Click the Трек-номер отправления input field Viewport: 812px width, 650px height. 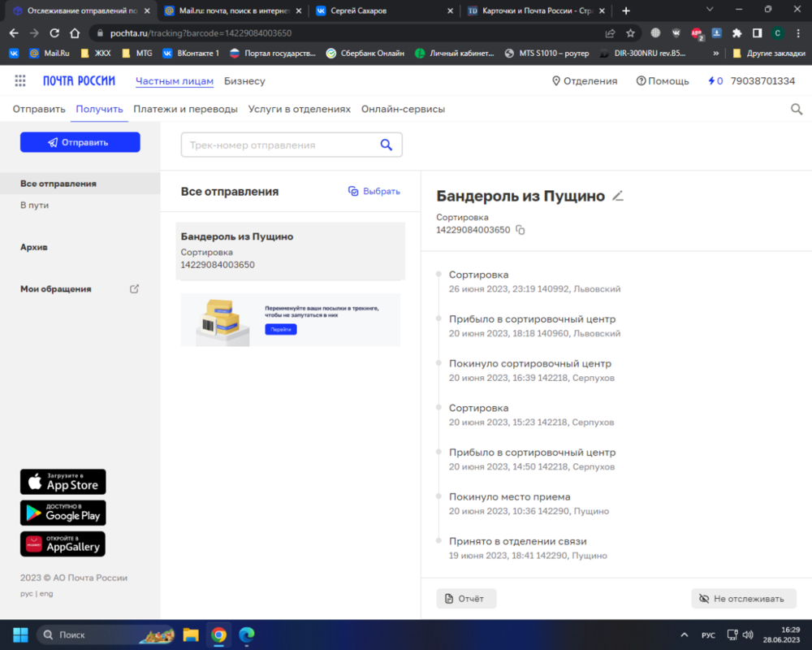click(x=279, y=145)
